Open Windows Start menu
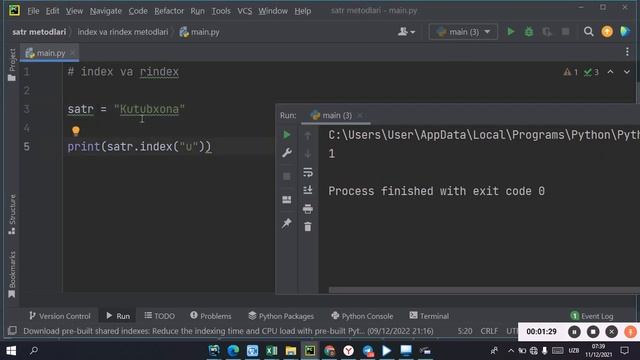Image resolution: width=640 pixels, height=360 pixels. (x=11, y=351)
